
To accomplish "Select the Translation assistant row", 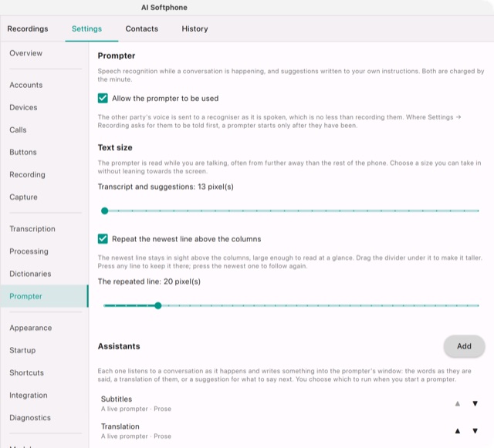I will coord(292,431).
